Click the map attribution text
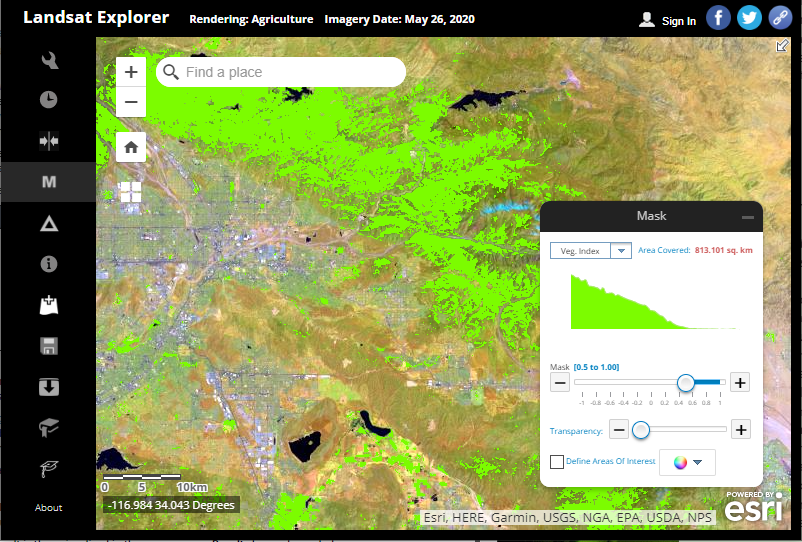Screen dimensions: 802x542 568,517
